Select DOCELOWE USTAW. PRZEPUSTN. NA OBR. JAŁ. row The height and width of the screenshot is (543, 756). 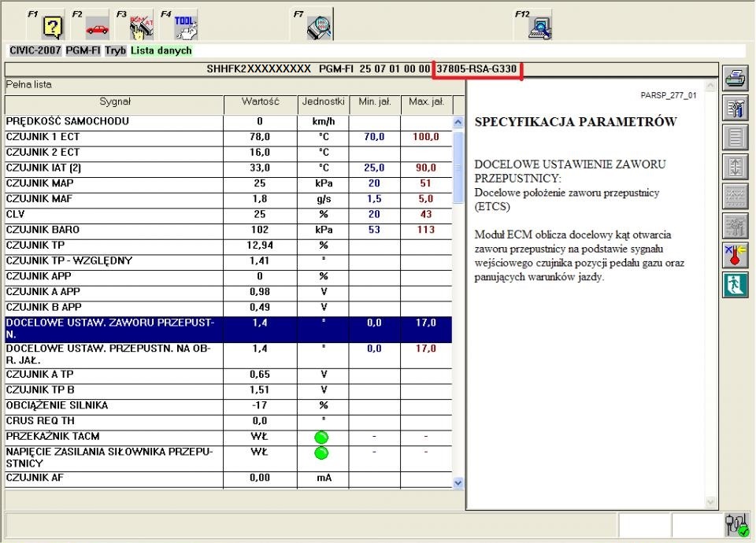pyautogui.click(x=228, y=355)
